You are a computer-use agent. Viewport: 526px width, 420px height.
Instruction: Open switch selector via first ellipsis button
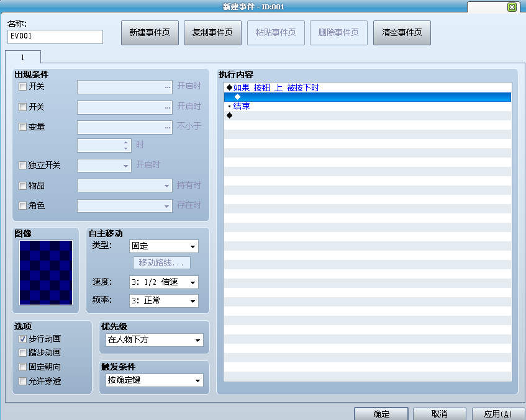tap(168, 87)
